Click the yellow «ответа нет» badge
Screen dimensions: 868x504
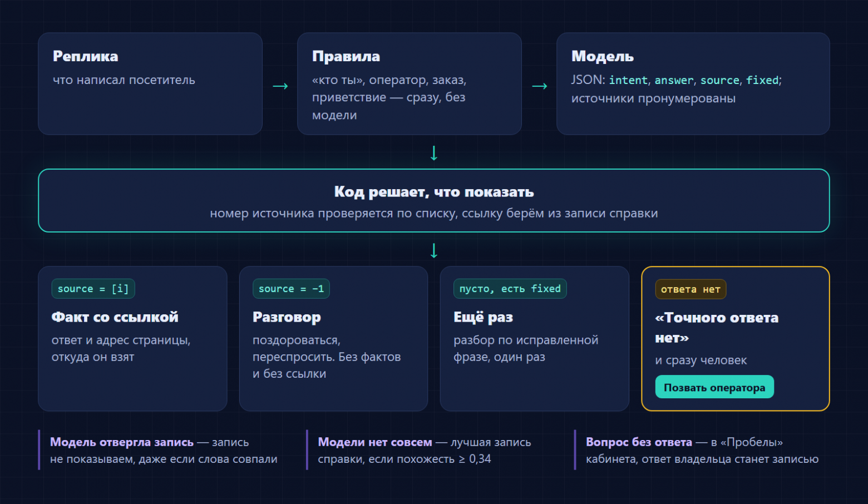[691, 289]
